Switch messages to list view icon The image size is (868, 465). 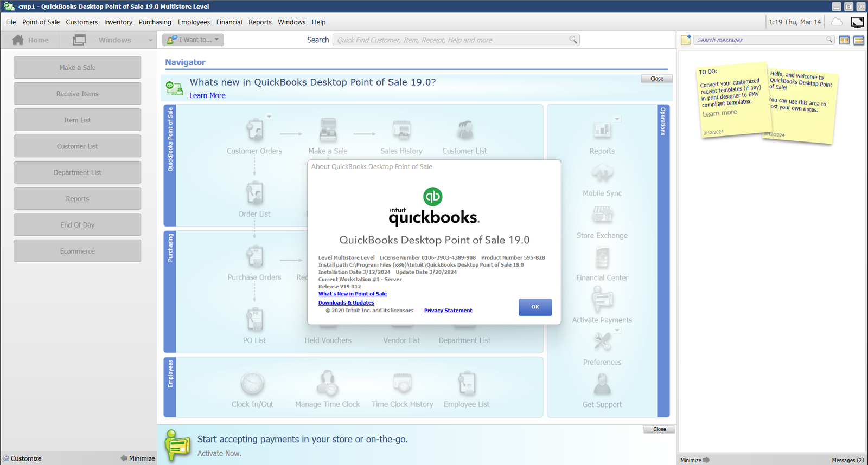click(x=859, y=40)
